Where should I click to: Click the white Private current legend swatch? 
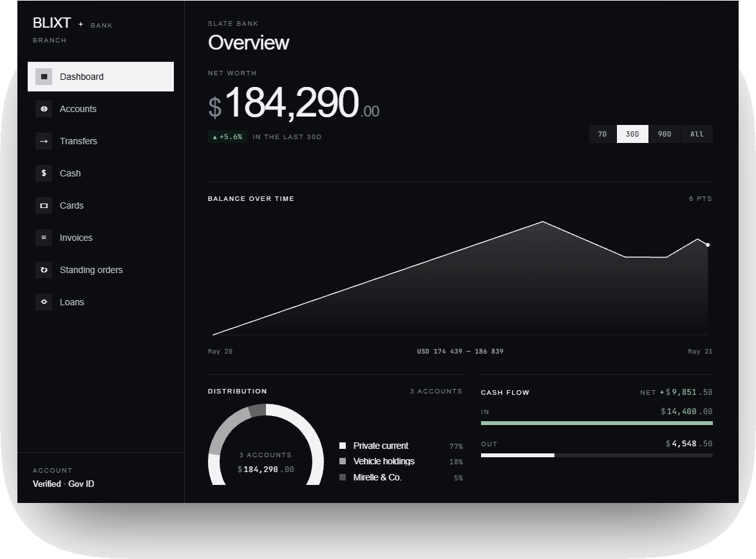pyautogui.click(x=343, y=446)
